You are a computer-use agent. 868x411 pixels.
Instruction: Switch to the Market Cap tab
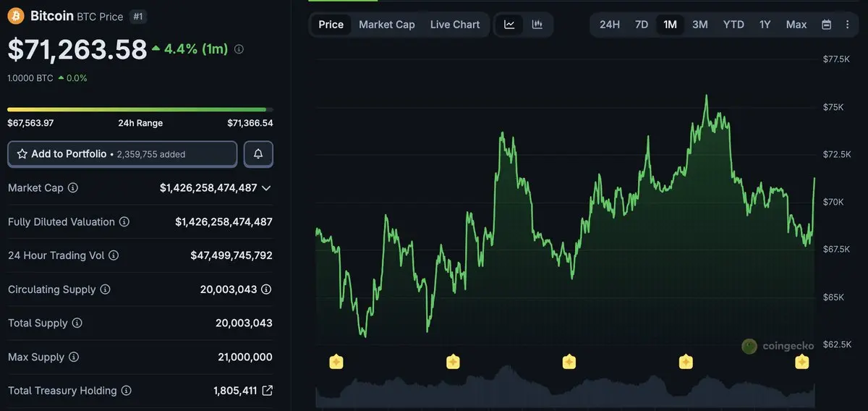coord(387,25)
